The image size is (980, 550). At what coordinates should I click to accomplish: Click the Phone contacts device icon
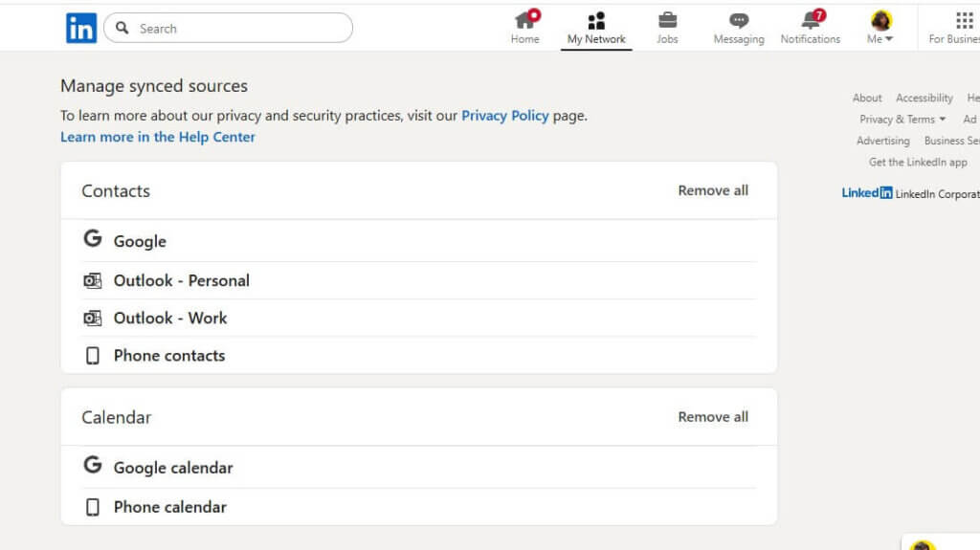click(x=93, y=356)
